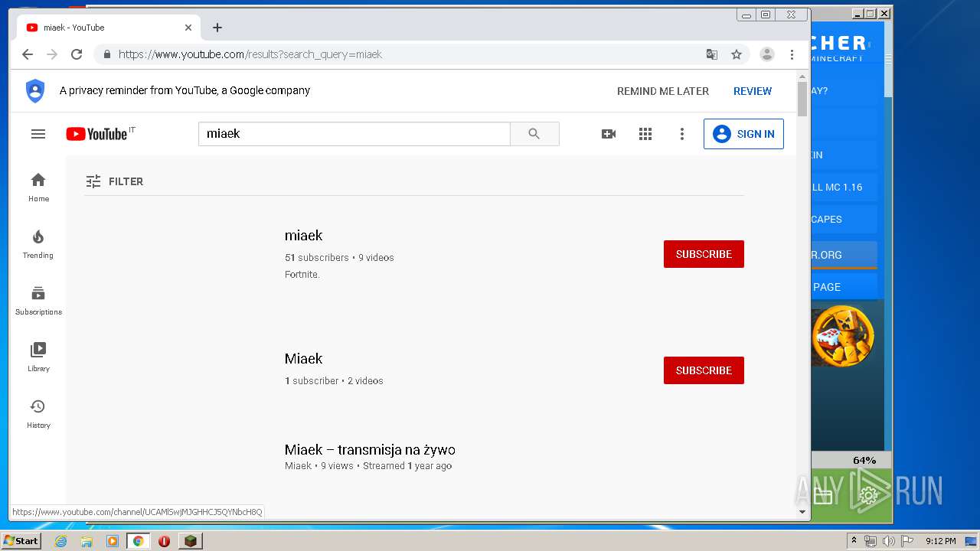Open Chrome three-dot menu
Screen dimensions: 980x551
[x=792, y=54]
